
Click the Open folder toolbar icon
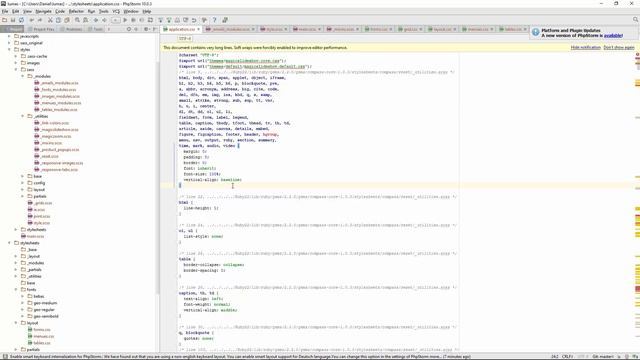point(4,20)
